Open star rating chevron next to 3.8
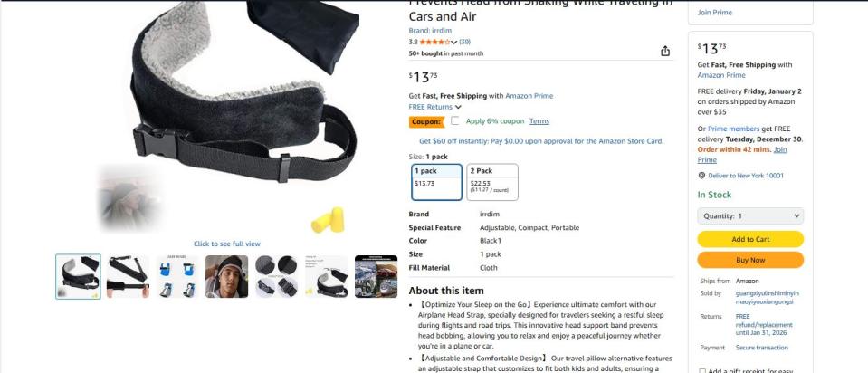The height and width of the screenshot is (373, 868). (454, 42)
